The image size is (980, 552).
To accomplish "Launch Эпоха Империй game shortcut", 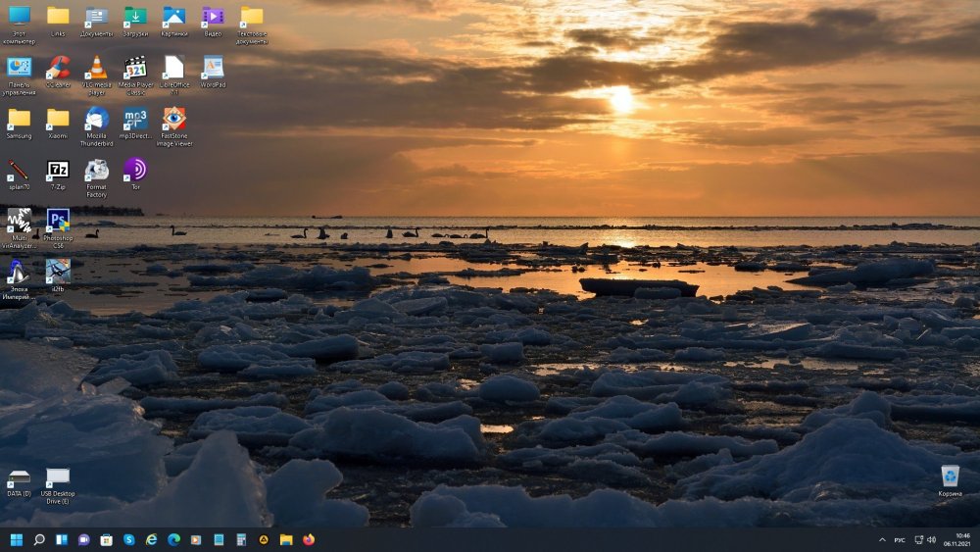I will [x=18, y=280].
